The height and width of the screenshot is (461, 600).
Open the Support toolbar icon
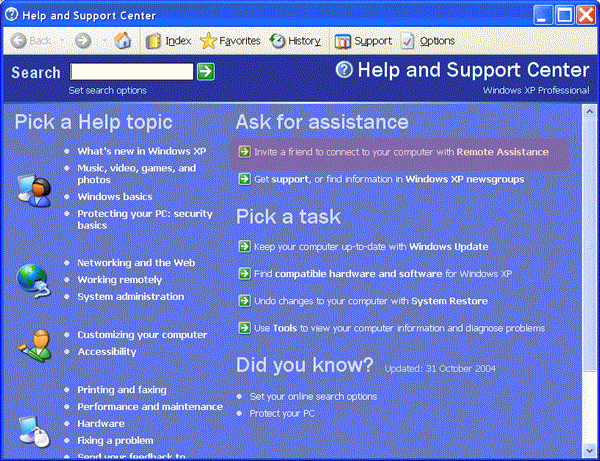click(x=342, y=41)
